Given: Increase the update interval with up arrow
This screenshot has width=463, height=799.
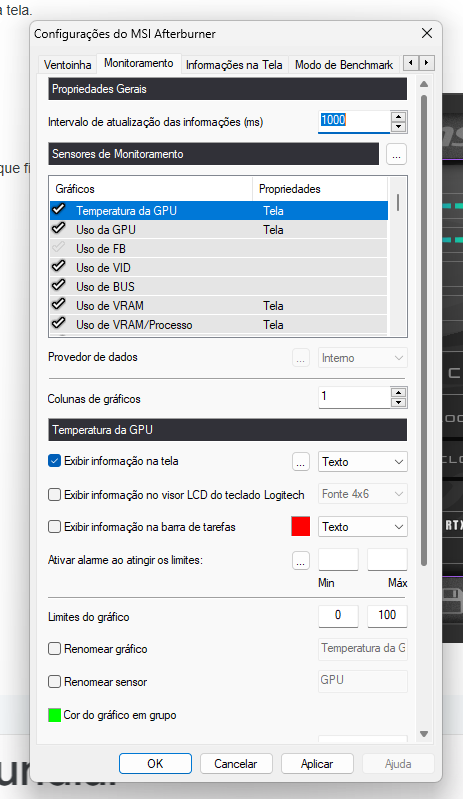Looking at the screenshot, I should point(399,117).
